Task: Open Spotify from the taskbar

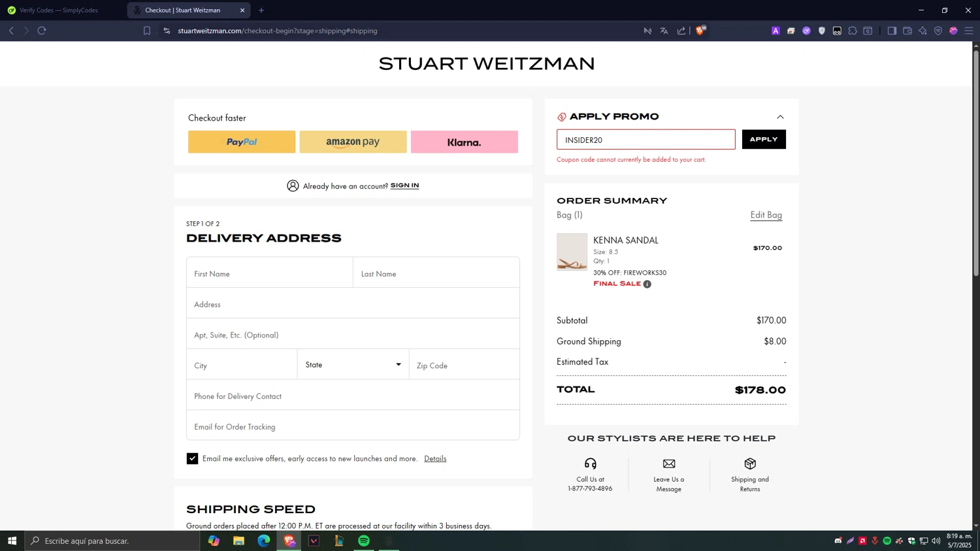Action: coord(364,541)
